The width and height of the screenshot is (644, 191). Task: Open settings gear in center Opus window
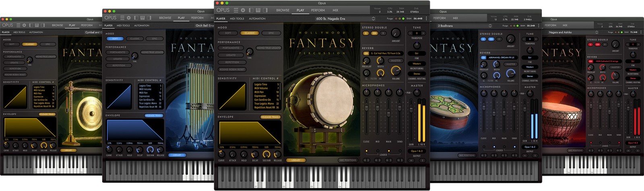point(243,10)
